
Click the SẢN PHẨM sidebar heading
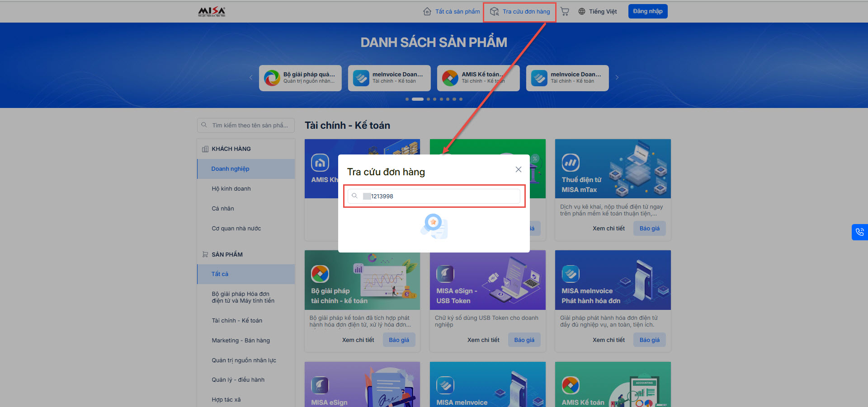(x=227, y=254)
